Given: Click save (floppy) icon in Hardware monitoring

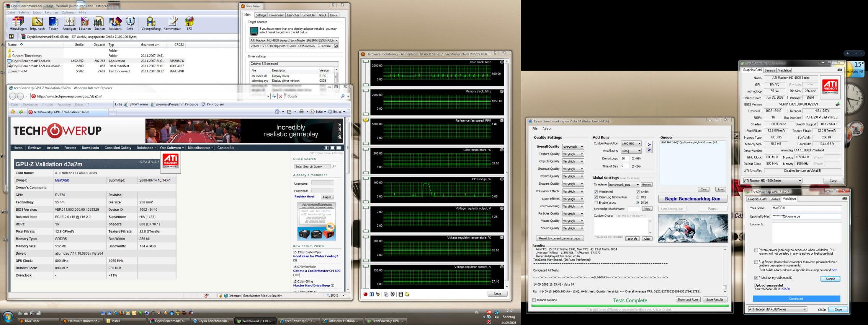Looking at the screenshot, I should tap(400, 294).
